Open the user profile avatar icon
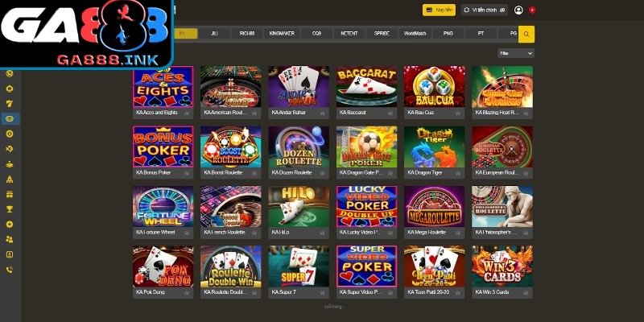This screenshot has height=322, width=644. tap(518, 10)
